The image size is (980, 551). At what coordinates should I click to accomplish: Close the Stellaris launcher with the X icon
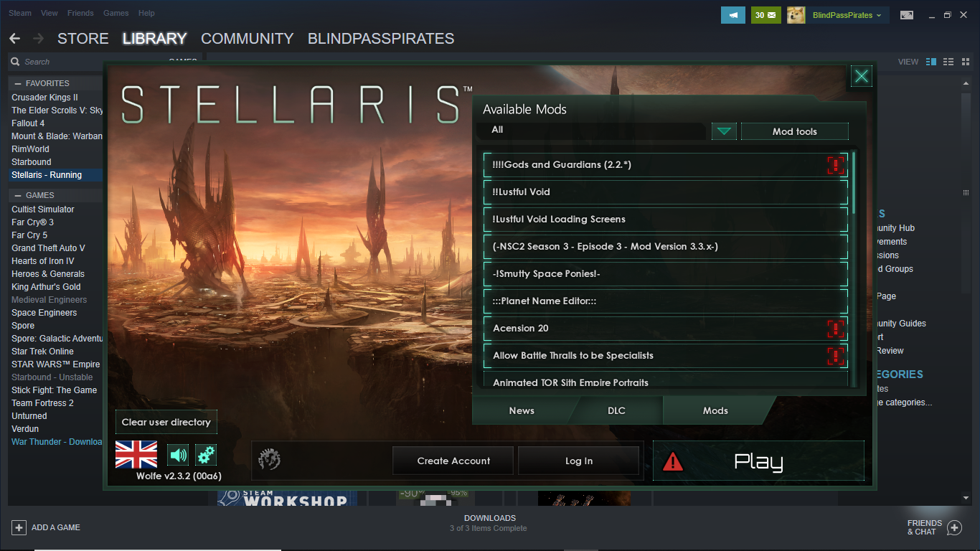pos(862,77)
